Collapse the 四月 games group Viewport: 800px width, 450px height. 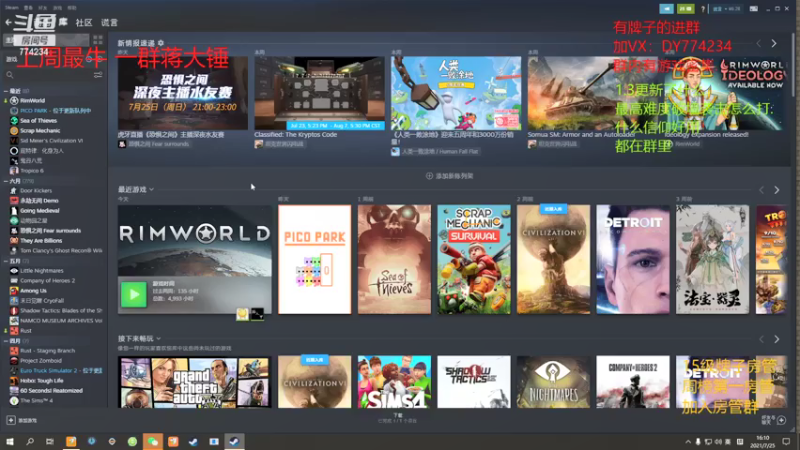6,341
